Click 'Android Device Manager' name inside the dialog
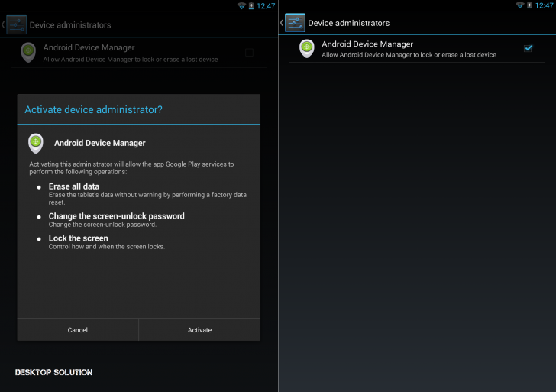Image resolution: width=556 pixels, height=392 pixels. point(100,143)
